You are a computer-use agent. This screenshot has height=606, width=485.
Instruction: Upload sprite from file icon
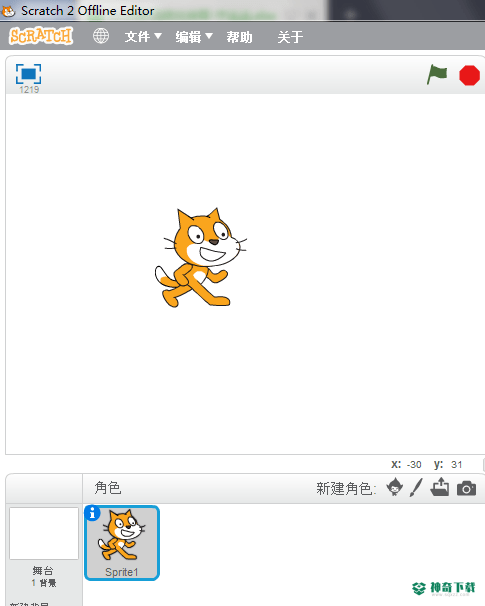tap(440, 487)
